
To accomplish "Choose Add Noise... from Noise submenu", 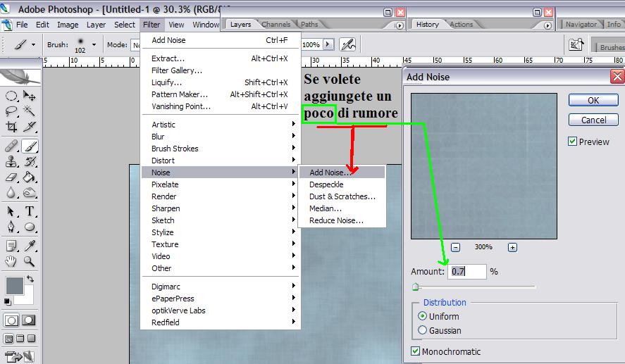I will tap(342, 172).
